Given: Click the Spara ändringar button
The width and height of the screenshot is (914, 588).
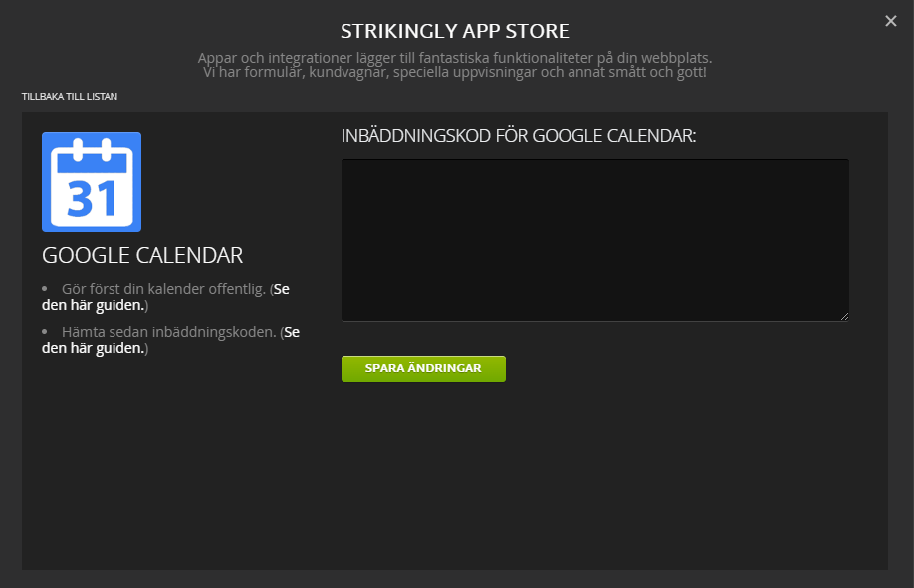Looking at the screenshot, I should (x=423, y=369).
